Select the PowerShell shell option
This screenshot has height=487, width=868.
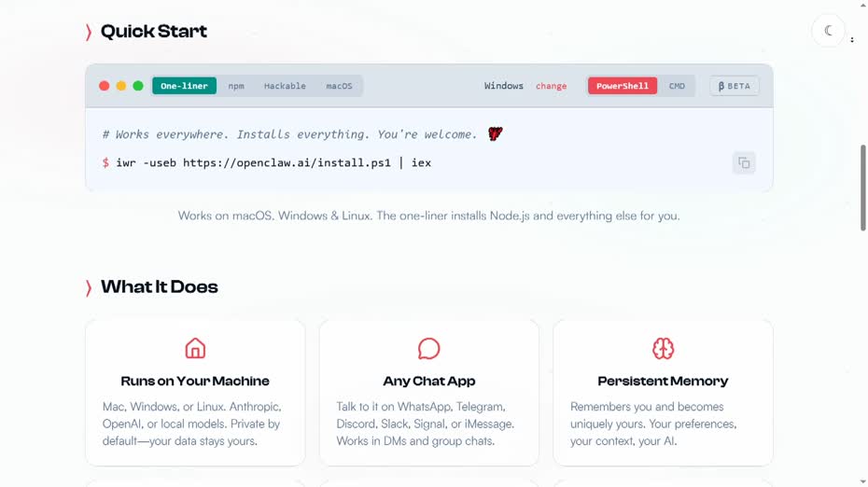point(622,86)
